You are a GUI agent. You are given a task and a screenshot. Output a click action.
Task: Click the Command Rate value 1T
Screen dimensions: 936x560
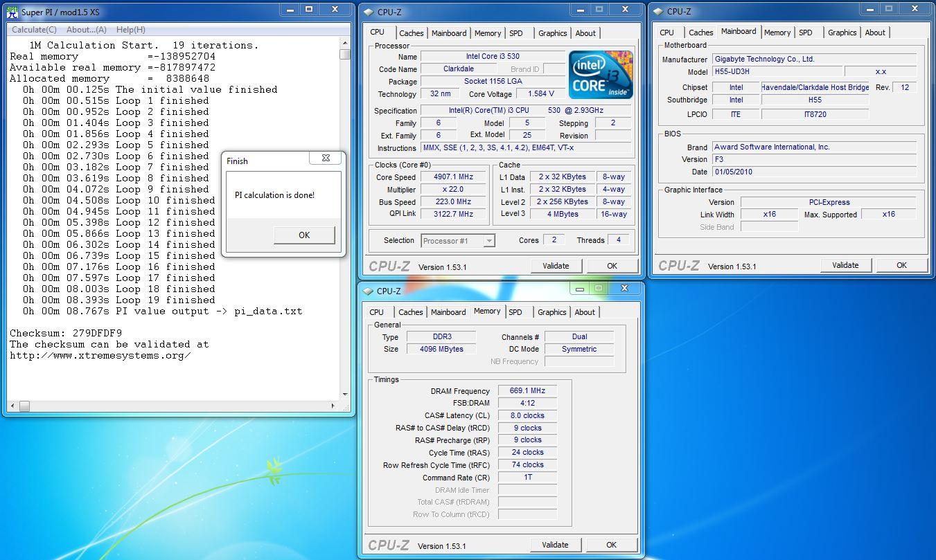[x=527, y=477]
